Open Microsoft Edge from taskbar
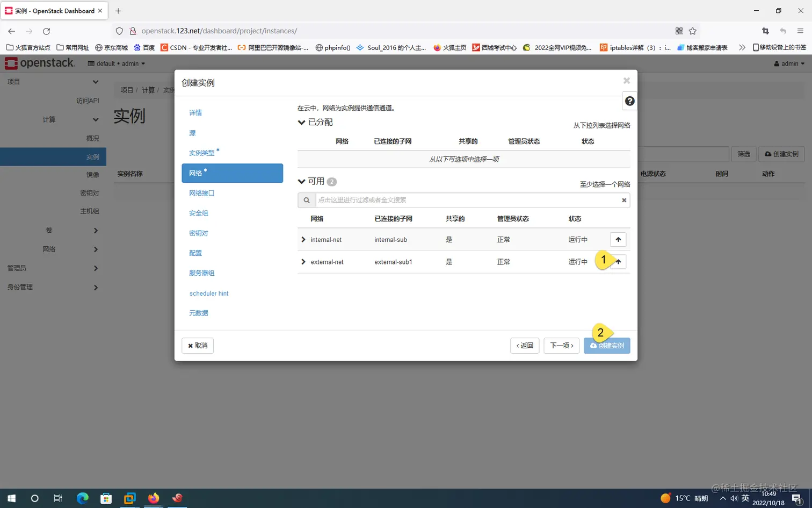 point(82,498)
